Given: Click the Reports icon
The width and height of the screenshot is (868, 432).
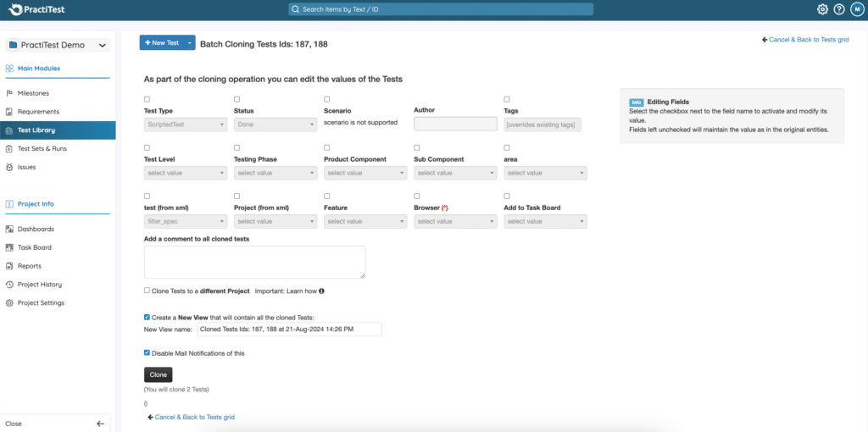Looking at the screenshot, I should (9, 266).
